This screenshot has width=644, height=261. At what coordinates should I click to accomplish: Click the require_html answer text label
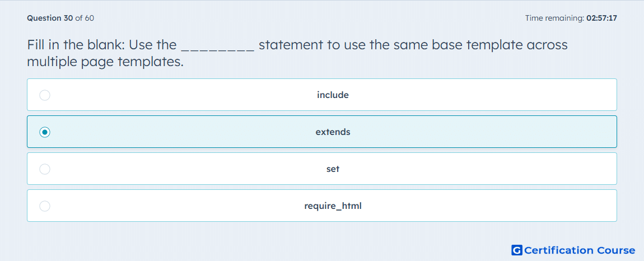[333, 206]
